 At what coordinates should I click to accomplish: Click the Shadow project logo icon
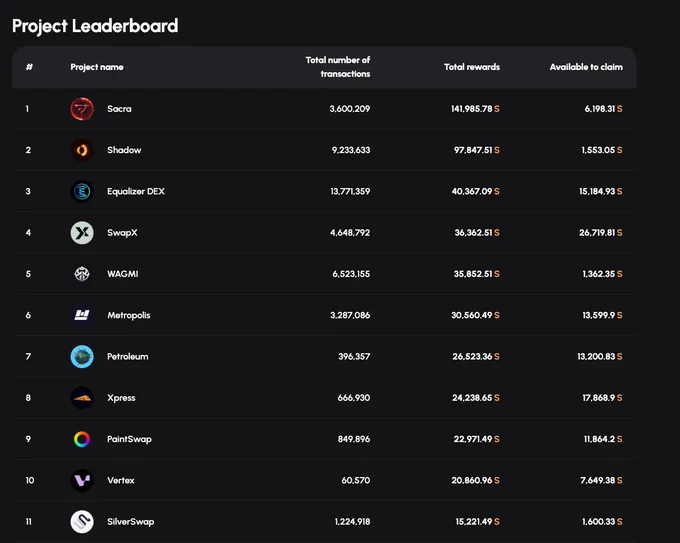(82, 150)
